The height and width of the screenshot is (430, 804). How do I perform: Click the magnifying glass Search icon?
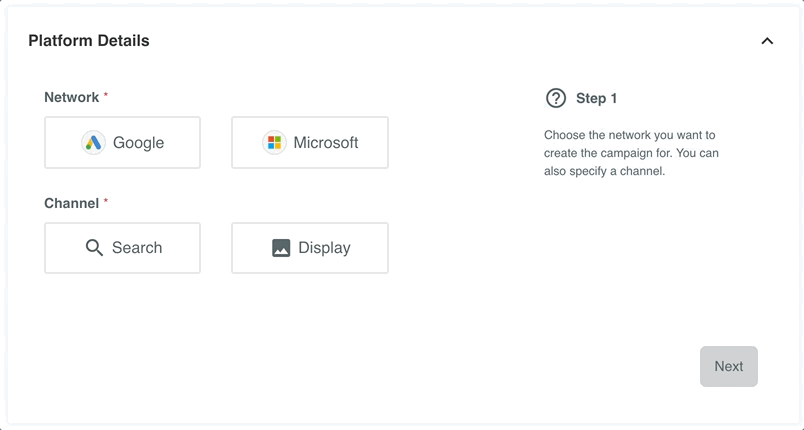[94, 248]
